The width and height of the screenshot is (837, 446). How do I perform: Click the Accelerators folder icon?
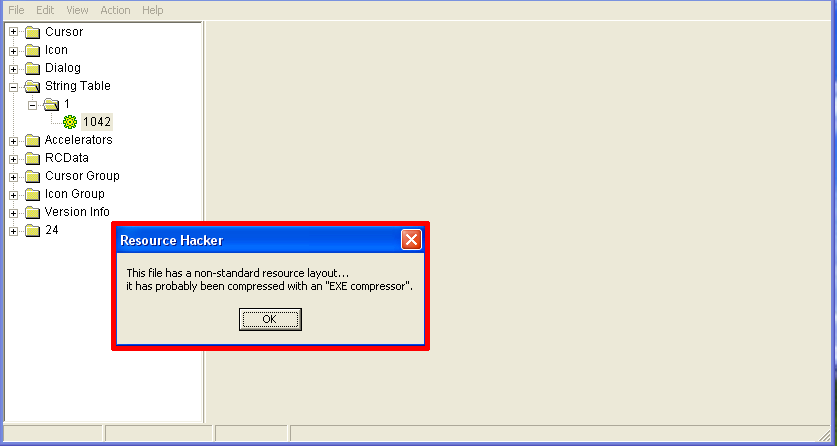(33, 141)
